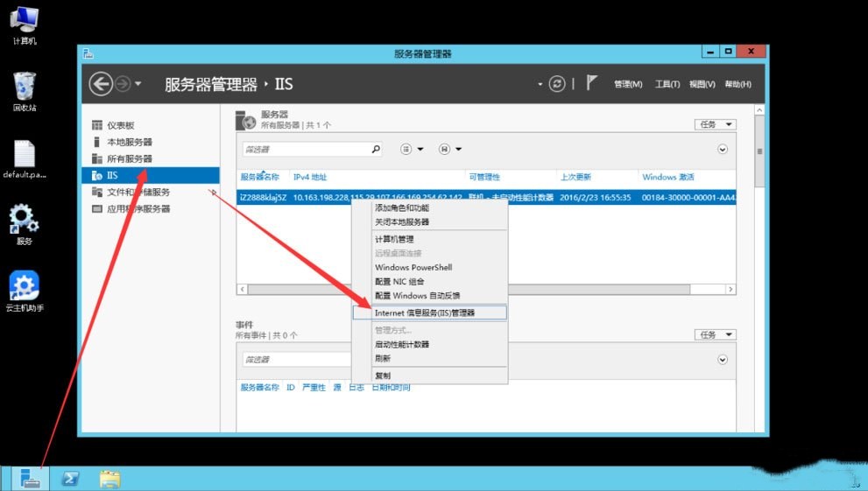Open the notifications flag icon

tap(591, 83)
